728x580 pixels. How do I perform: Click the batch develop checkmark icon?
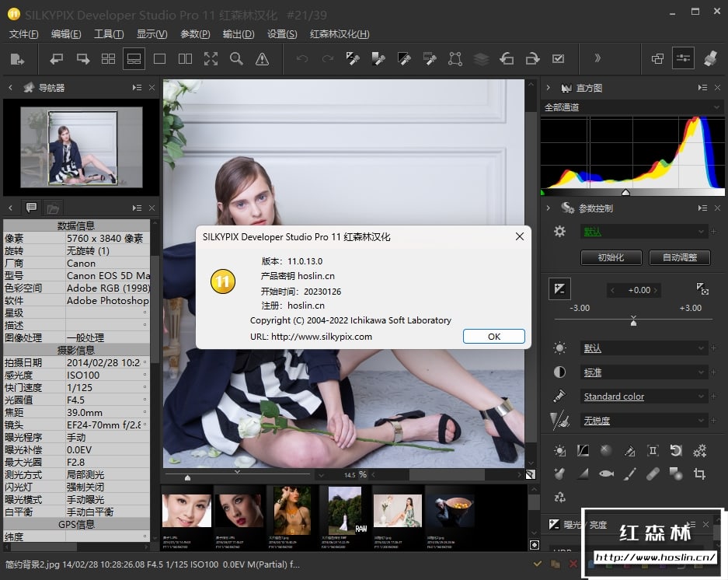coord(558,58)
